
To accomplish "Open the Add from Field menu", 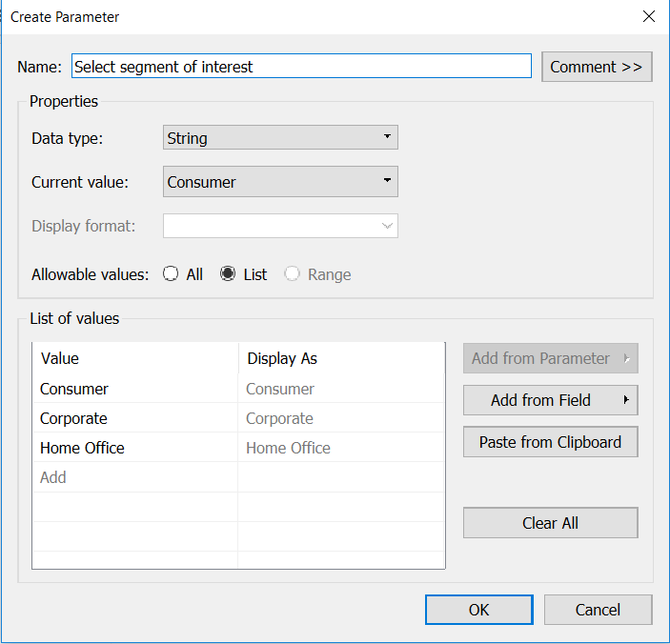I will [550, 400].
